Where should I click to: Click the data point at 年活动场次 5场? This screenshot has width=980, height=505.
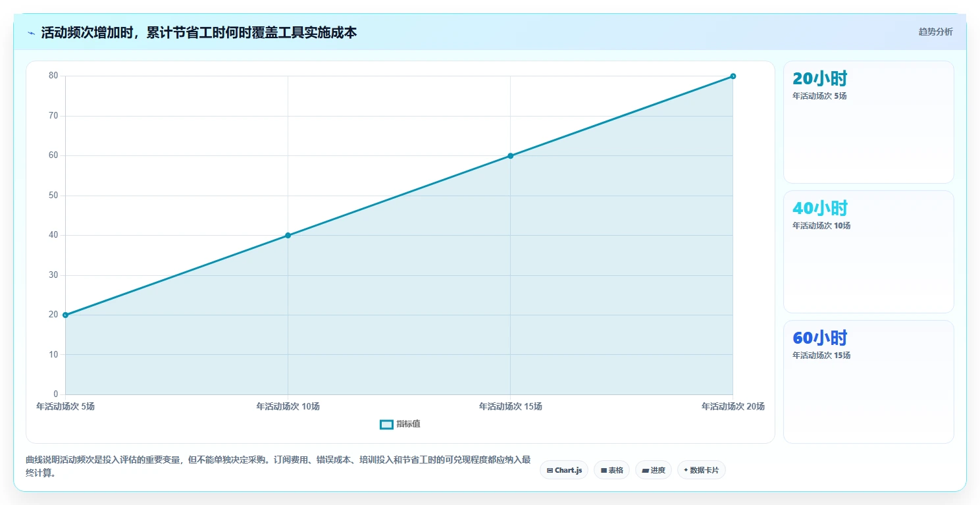(x=65, y=315)
